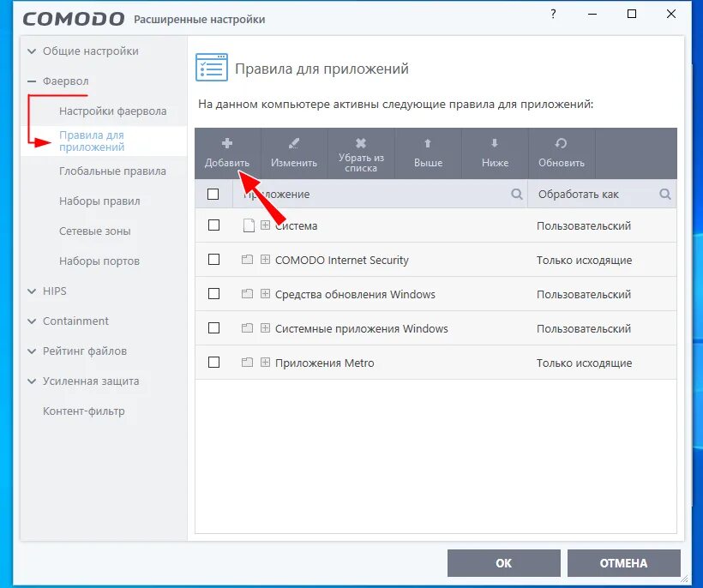Click the group icon of Системные приложения Windows

(247, 328)
